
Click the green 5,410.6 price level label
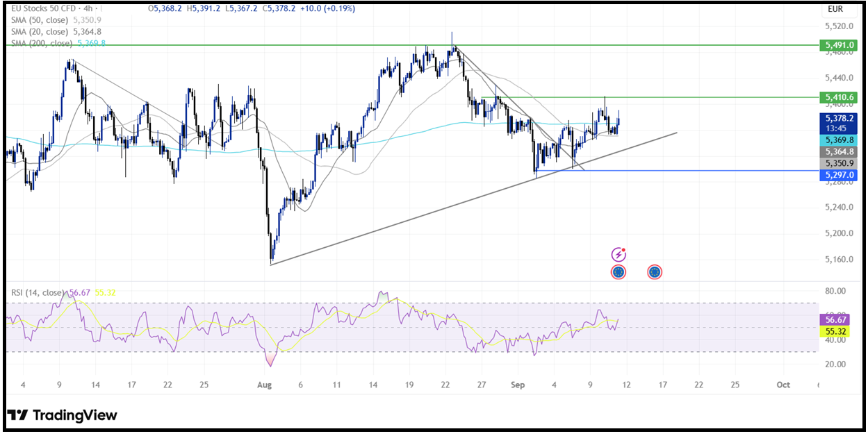coord(839,97)
